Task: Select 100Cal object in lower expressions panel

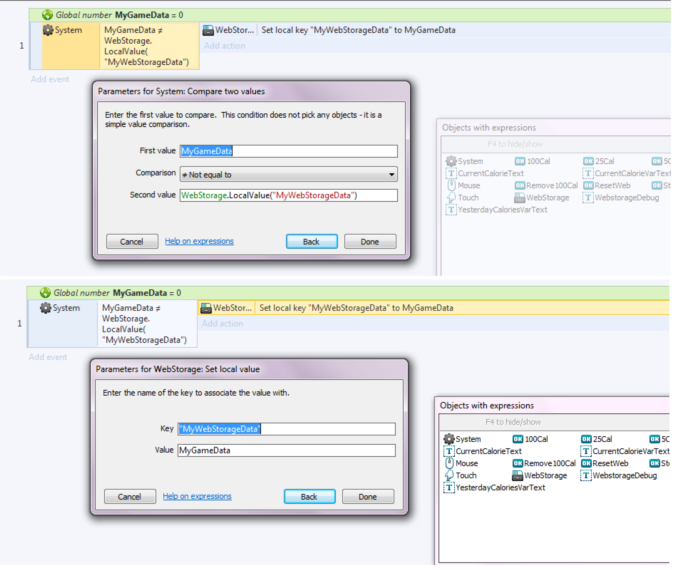Action: point(530,439)
